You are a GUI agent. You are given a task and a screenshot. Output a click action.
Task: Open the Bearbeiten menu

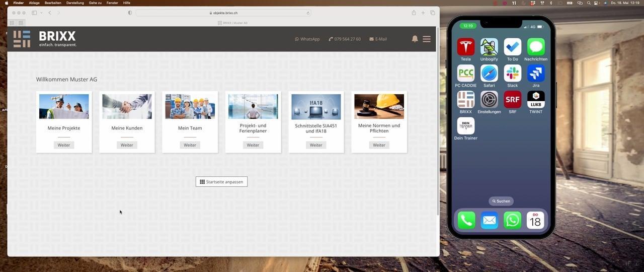[53, 3]
